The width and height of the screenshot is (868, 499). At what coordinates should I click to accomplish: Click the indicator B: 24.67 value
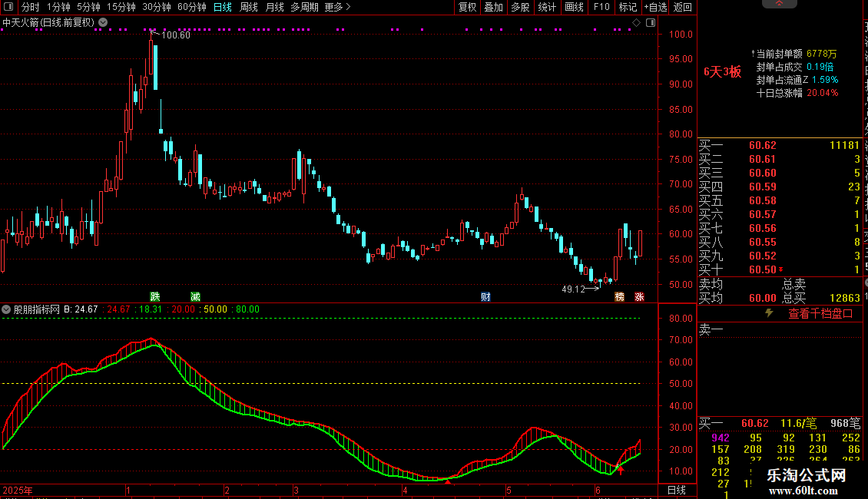pos(81,309)
